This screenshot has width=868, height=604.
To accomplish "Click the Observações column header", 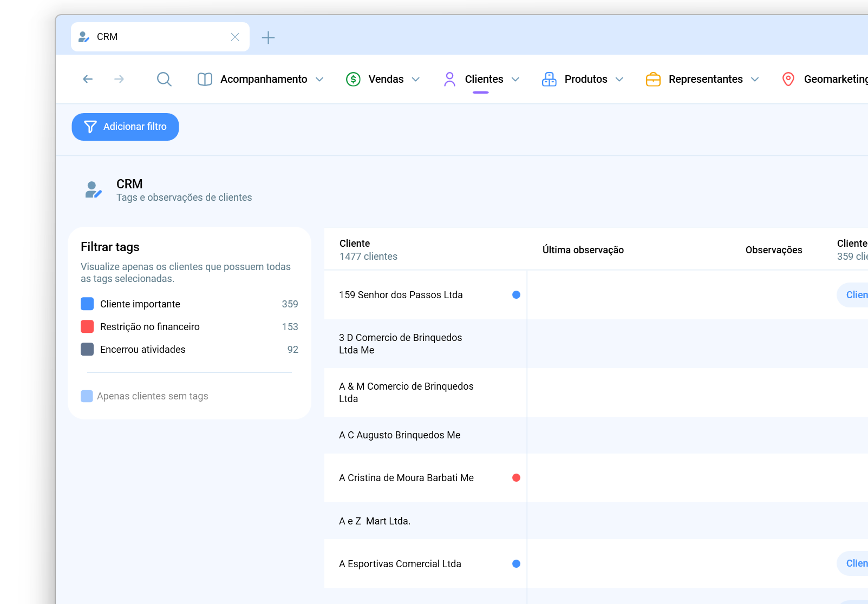I will pos(774,250).
